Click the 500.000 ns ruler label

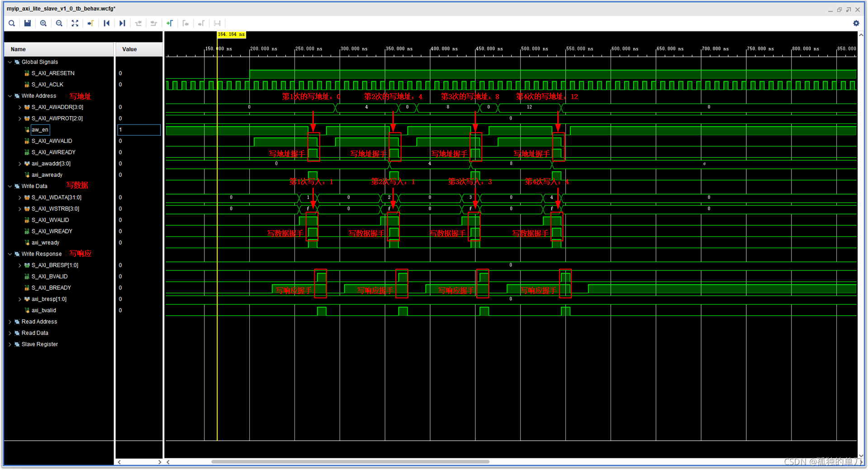click(534, 48)
